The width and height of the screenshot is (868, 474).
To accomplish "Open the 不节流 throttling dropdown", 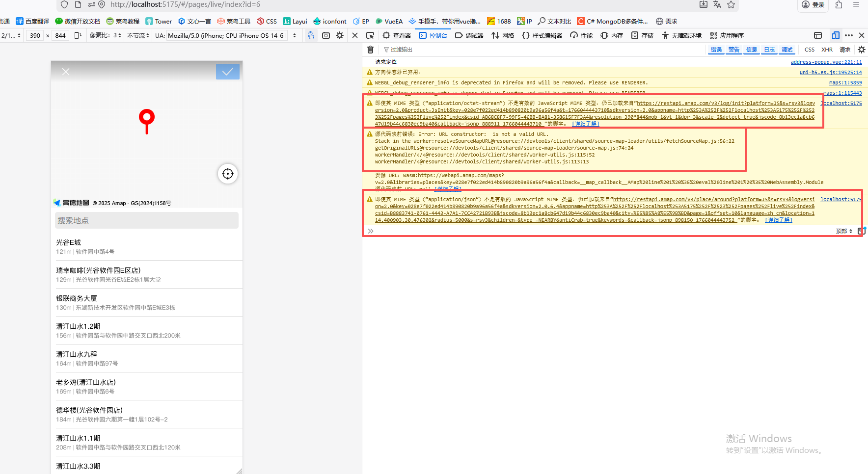I will coord(138,35).
